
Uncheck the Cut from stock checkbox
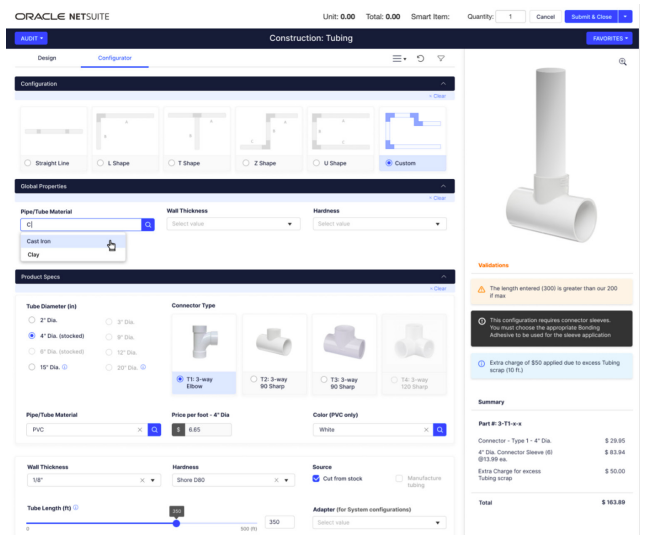point(317,479)
